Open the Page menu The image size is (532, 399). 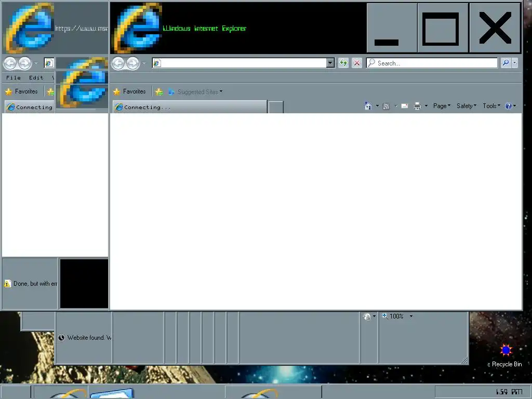click(442, 106)
